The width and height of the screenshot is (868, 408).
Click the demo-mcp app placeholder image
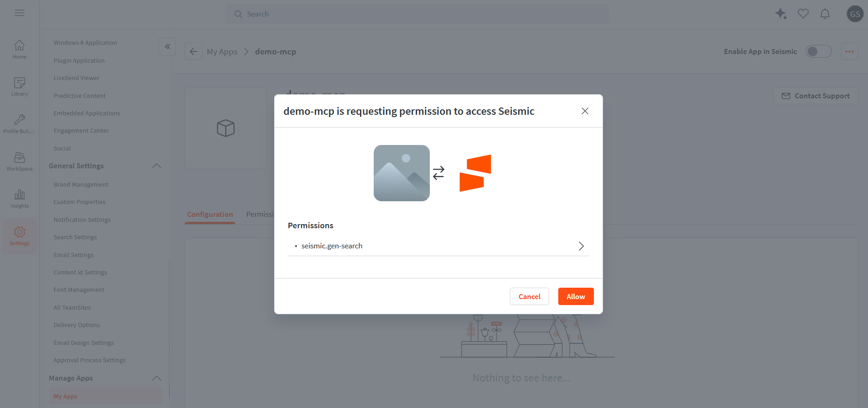click(x=402, y=173)
